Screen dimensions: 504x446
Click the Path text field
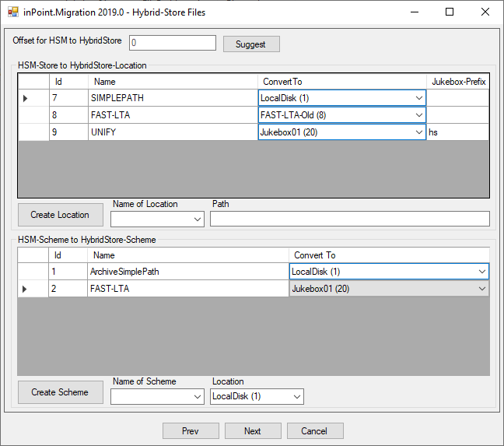pos(349,219)
